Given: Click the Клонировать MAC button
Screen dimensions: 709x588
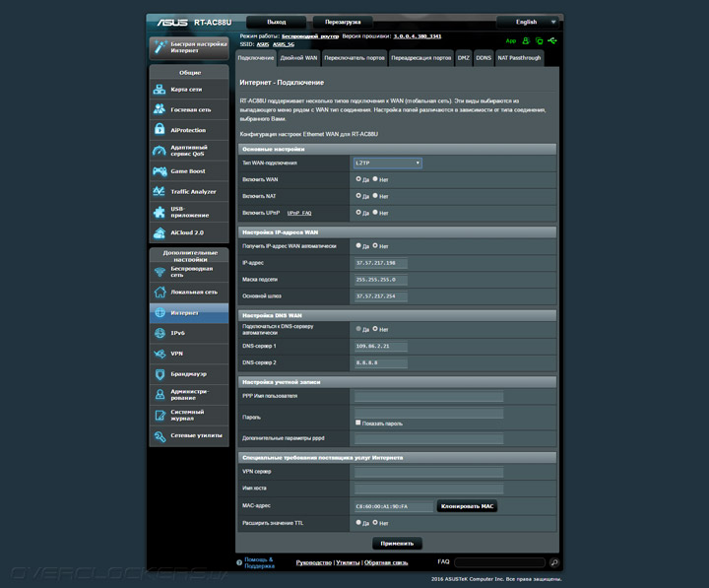Looking at the screenshot, I should point(467,506).
